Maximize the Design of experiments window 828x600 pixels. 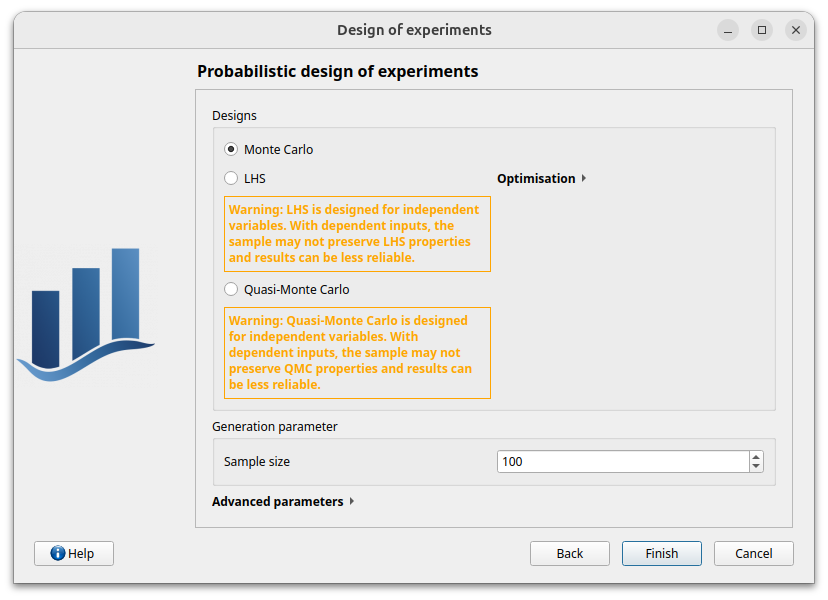762,30
